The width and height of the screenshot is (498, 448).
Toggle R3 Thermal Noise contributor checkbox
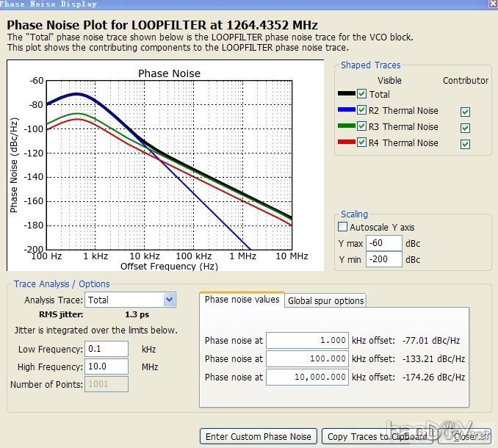(x=464, y=128)
